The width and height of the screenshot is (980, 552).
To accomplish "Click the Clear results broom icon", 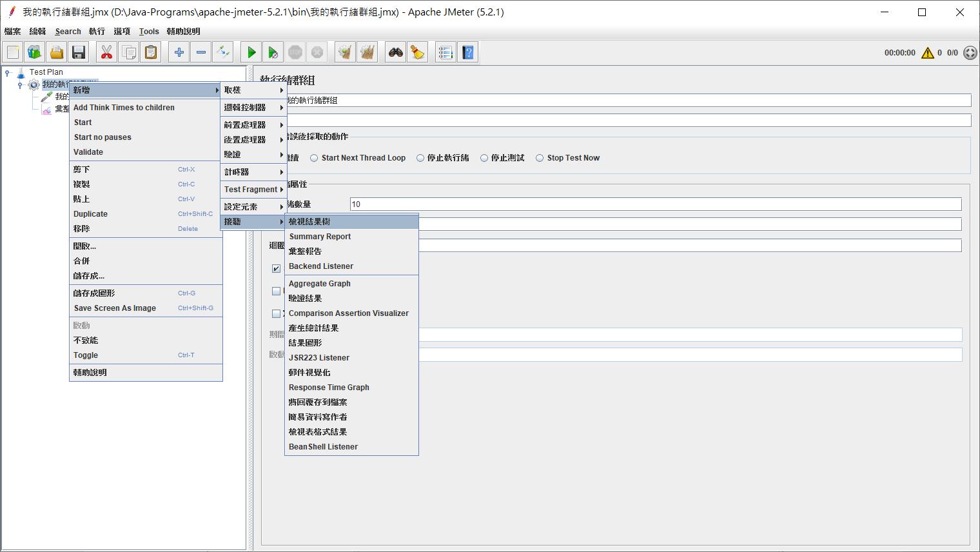I will [x=346, y=52].
